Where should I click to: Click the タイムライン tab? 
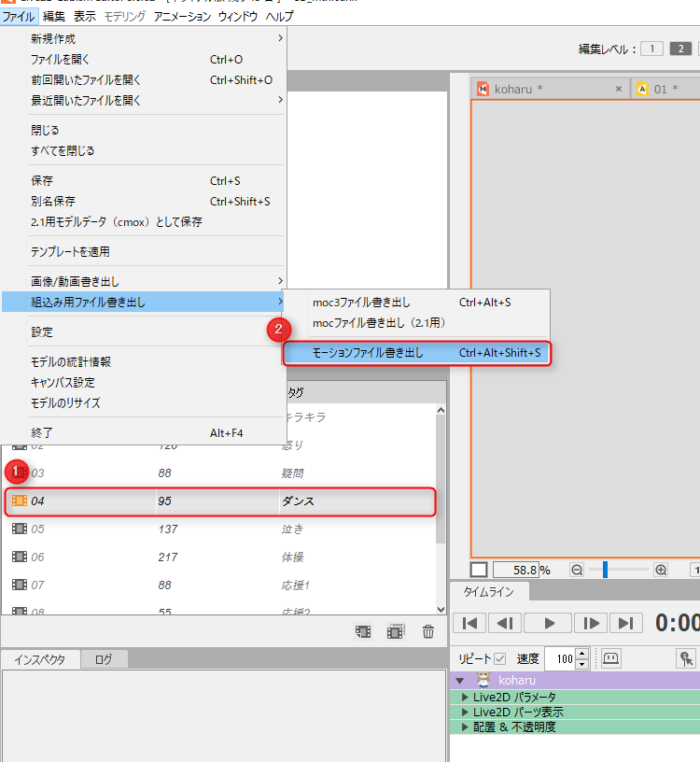click(489, 591)
